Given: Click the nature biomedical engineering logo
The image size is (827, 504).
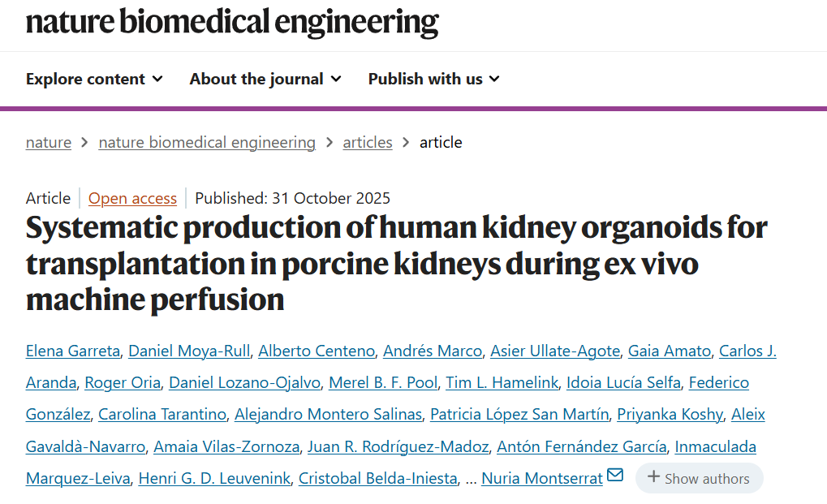Looking at the screenshot, I should pos(232,22).
